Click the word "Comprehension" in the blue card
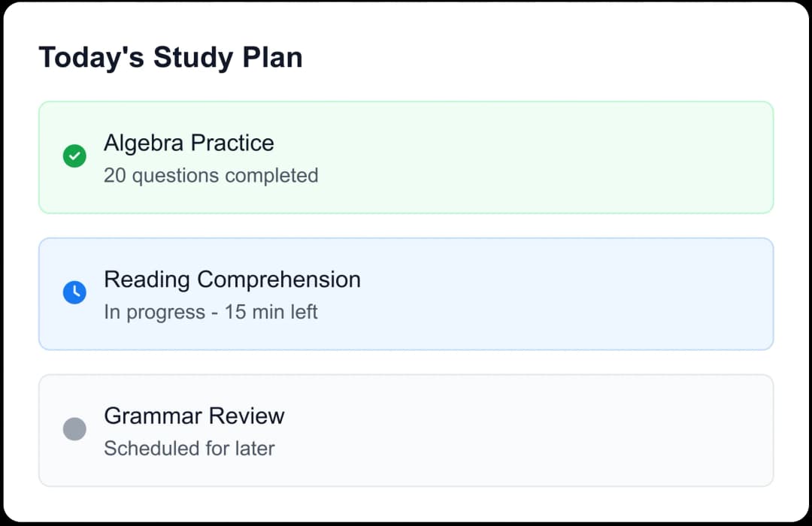The image size is (812, 526). coord(279,280)
